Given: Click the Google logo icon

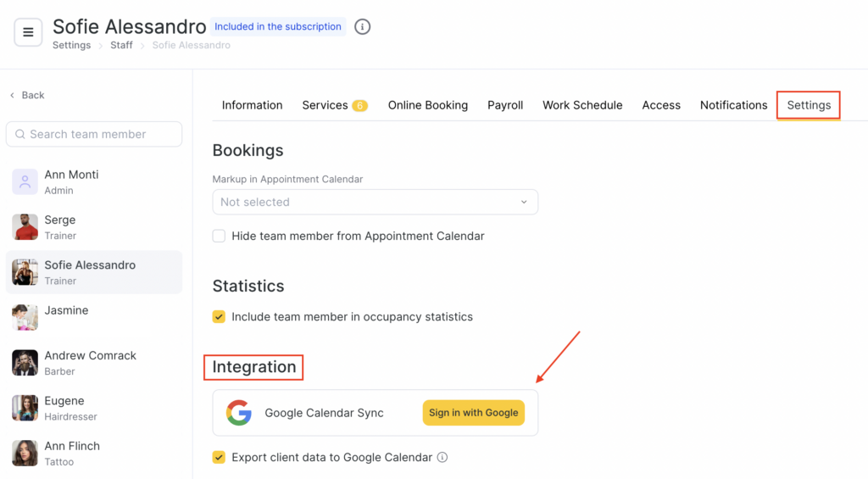Looking at the screenshot, I should tap(239, 413).
